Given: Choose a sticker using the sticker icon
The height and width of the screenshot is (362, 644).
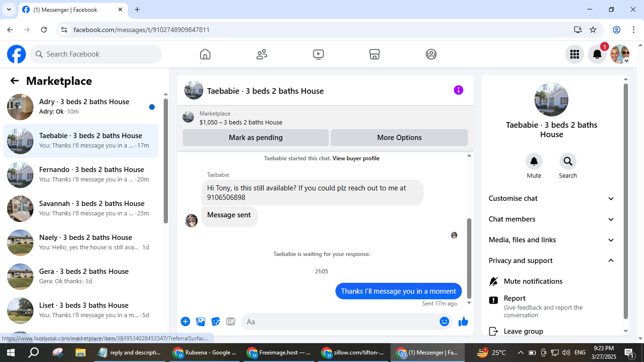Looking at the screenshot, I should (216, 321).
